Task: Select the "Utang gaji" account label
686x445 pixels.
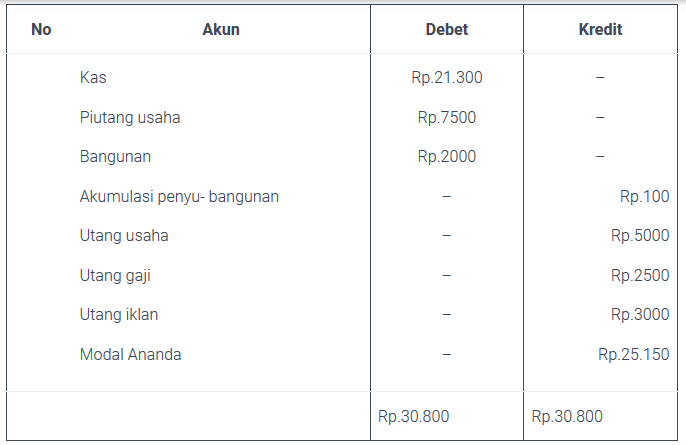Action: tap(115, 275)
